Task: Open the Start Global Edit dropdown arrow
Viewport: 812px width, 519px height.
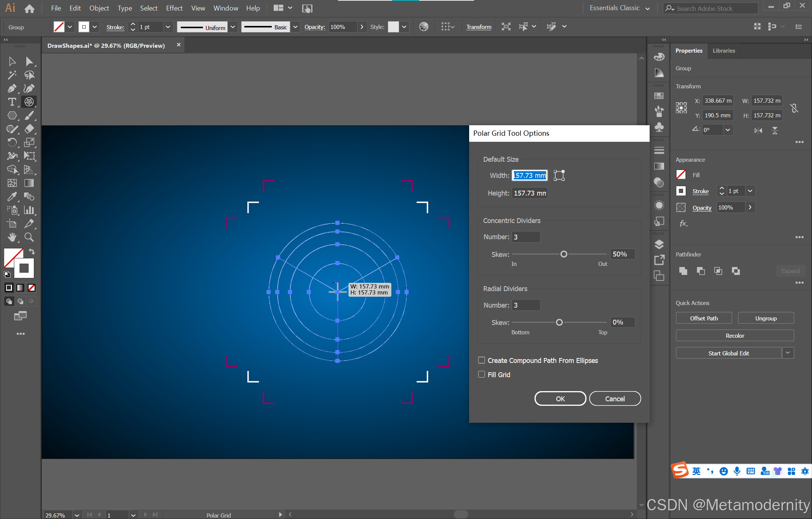Action: pyautogui.click(x=788, y=353)
